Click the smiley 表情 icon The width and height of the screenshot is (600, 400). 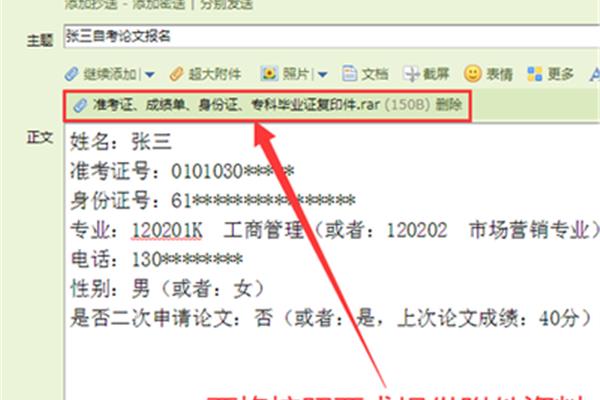[473, 73]
